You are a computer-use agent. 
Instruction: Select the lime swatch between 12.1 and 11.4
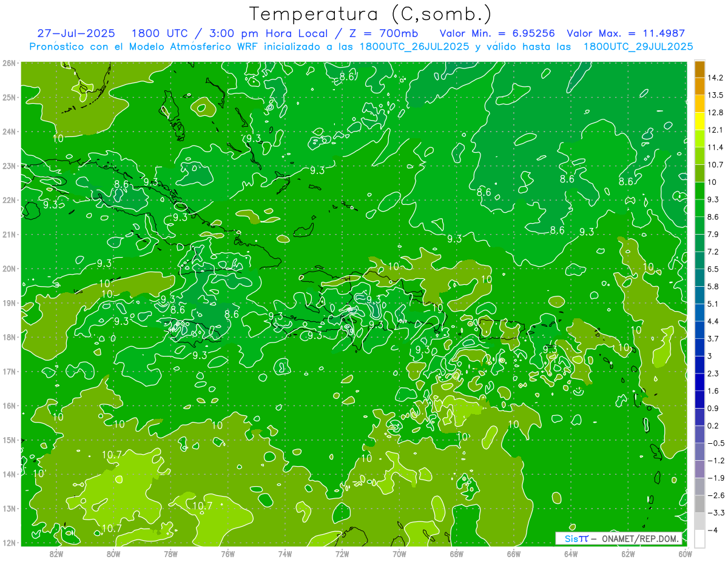click(x=699, y=138)
